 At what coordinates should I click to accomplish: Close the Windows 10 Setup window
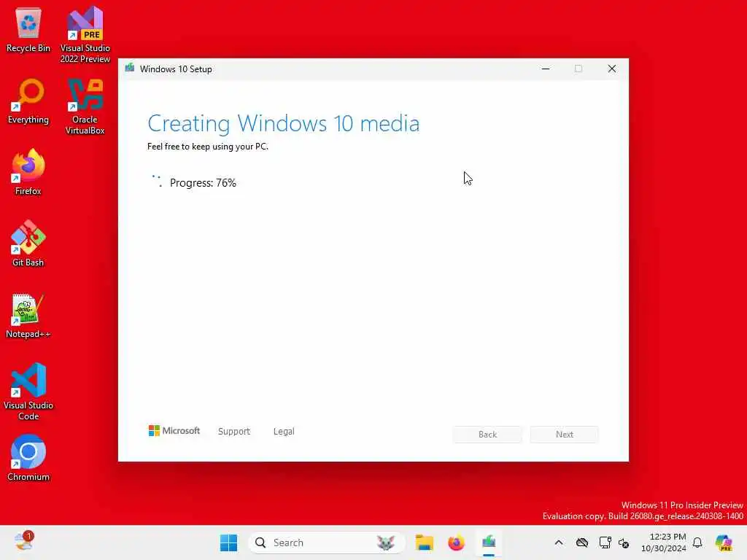point(612,69)
